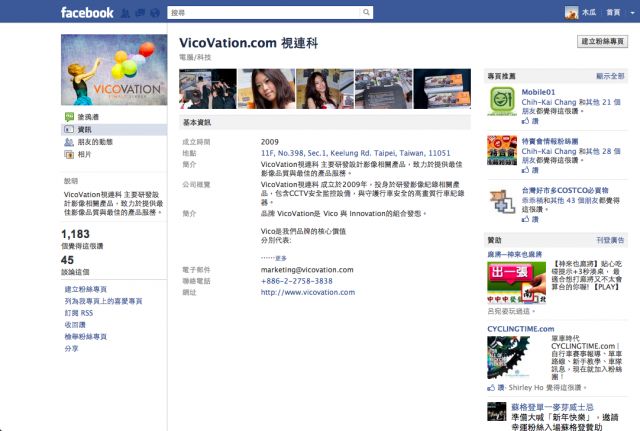This screenshot has height=431, width=640.
Task: Open CYCLINGTIME.com ad title
Action: pyautogui.click(x=521, y=329)
